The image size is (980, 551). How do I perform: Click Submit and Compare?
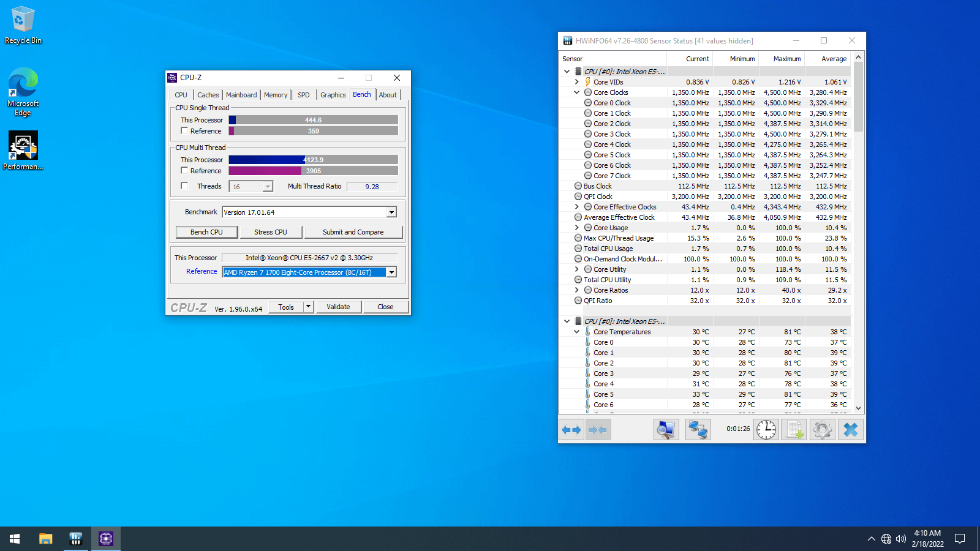(353, 232)
